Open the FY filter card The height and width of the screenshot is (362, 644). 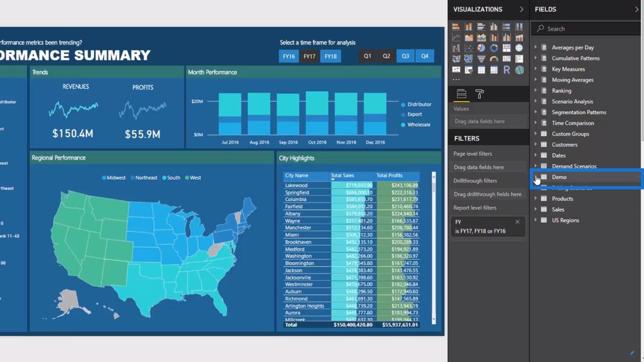(488, 226)
